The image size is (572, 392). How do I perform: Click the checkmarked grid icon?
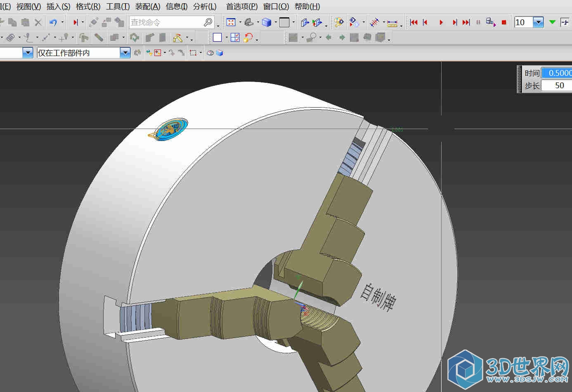235,38
